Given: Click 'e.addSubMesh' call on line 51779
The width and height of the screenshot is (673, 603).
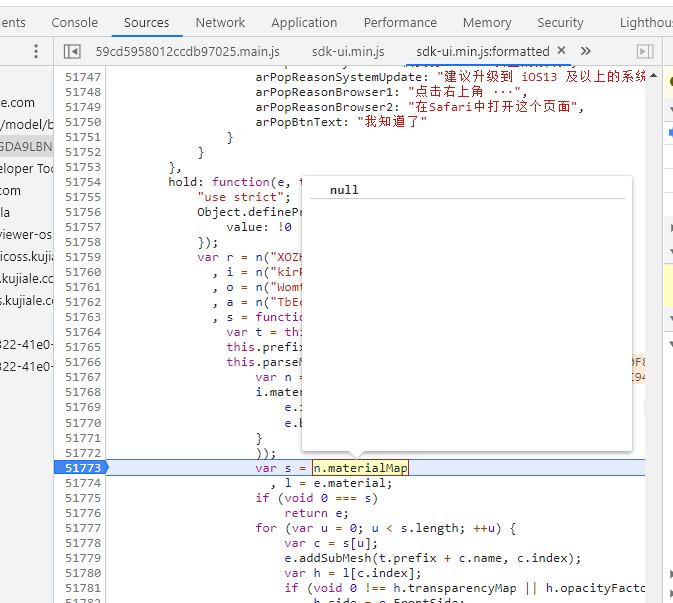Looking at the screenshot, I should click(x=327, y=558).
